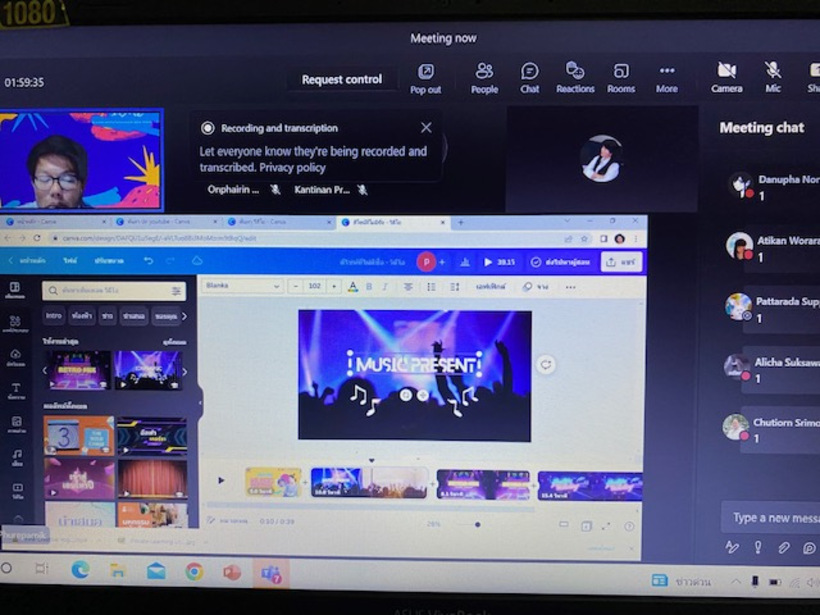Viewport: 820px width, 615px height.
Task: Open the Reactions menu
Action: pyautogui.click(x=575, y=76)
